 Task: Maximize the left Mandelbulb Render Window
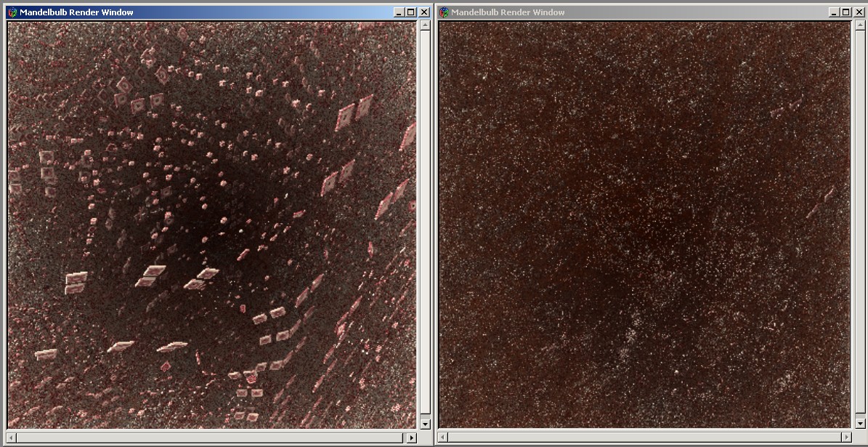(x=410, y=12)
